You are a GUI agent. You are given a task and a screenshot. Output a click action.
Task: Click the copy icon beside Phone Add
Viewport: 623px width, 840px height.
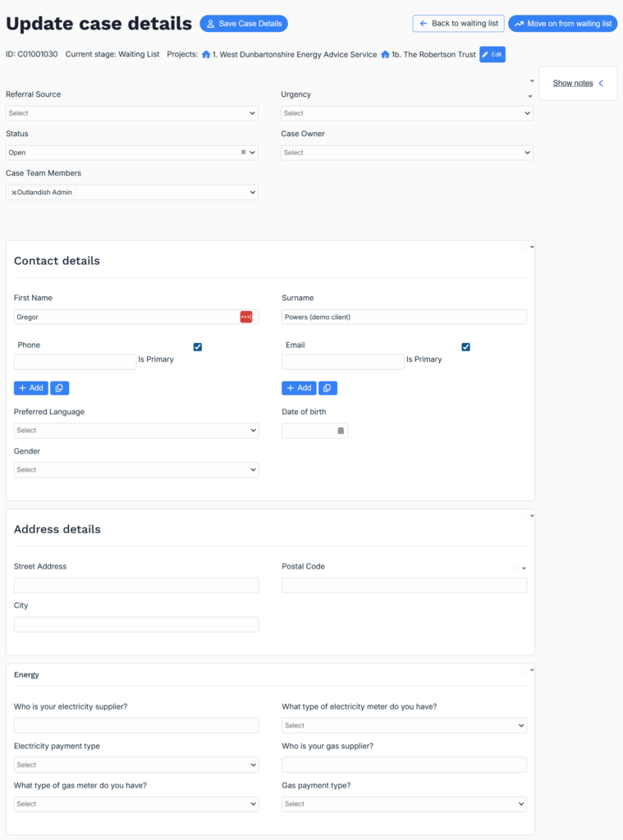pyautogui.click(x=60, y=388)
